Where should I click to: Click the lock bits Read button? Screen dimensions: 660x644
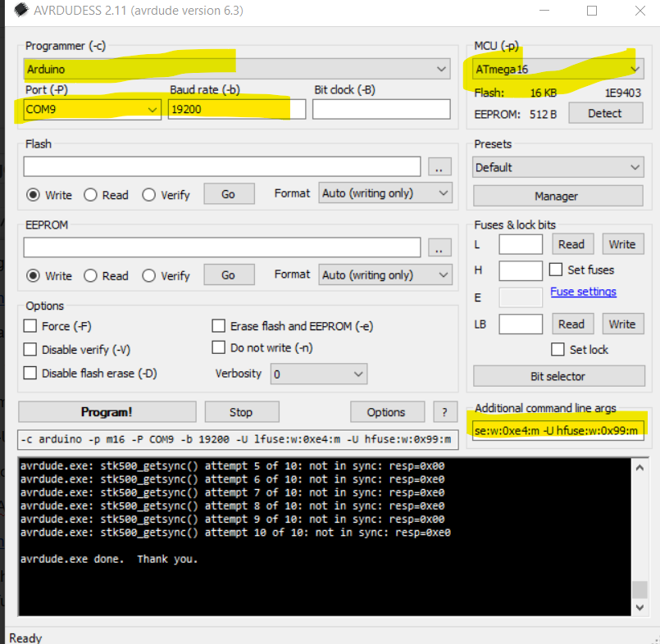[572, 324]
